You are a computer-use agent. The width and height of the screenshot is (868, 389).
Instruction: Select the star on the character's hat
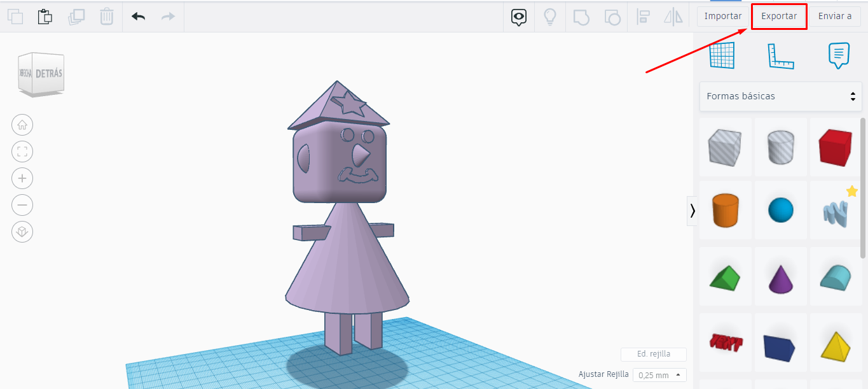coord(349,103)
